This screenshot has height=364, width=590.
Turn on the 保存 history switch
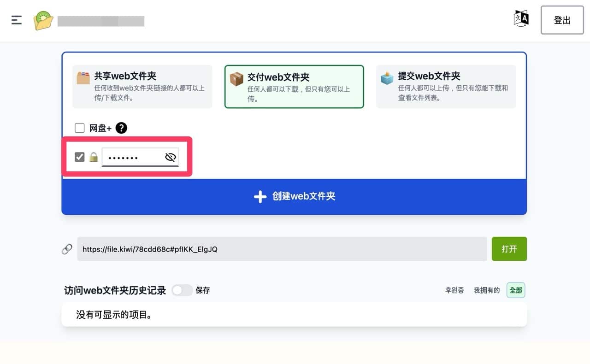click(182, 290)
